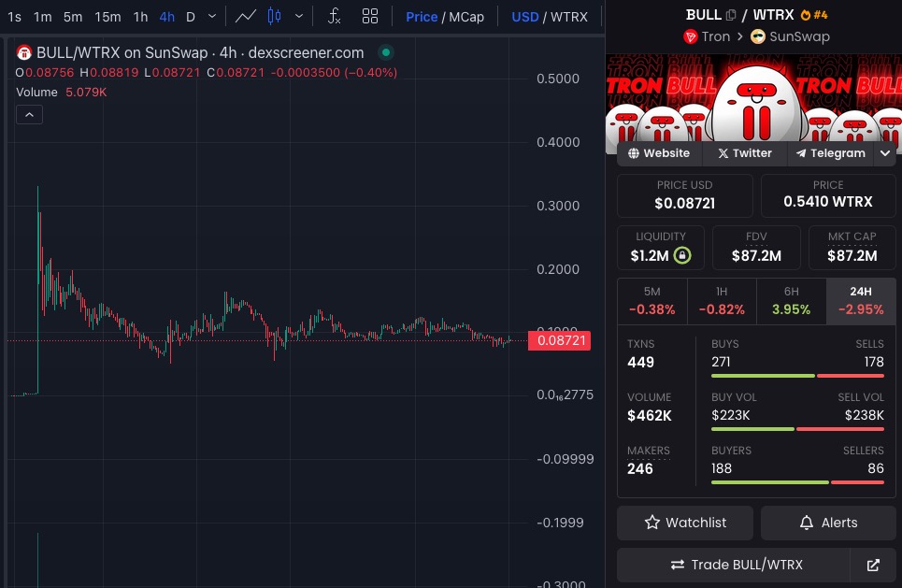Open the token Website link

click(659, 153)
